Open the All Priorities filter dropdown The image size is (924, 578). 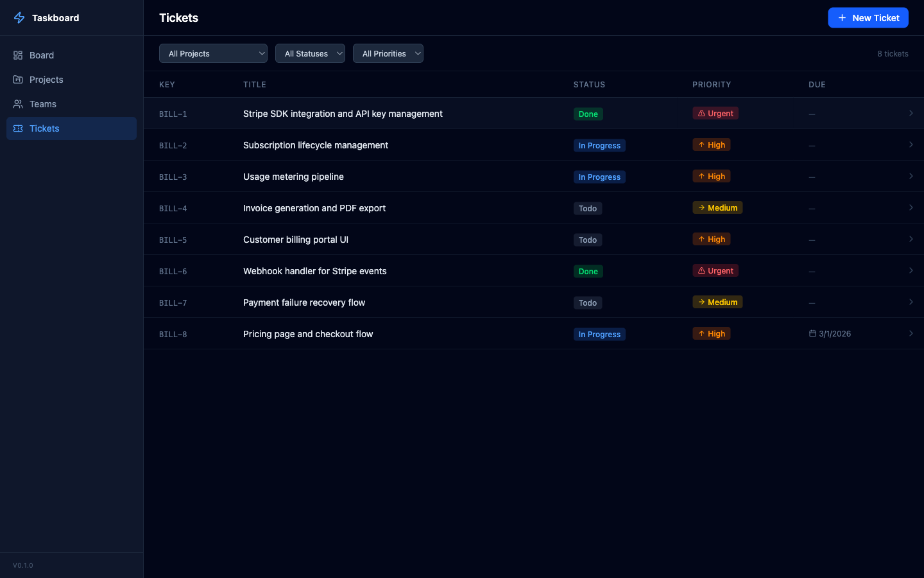click(x=388, y=53)
